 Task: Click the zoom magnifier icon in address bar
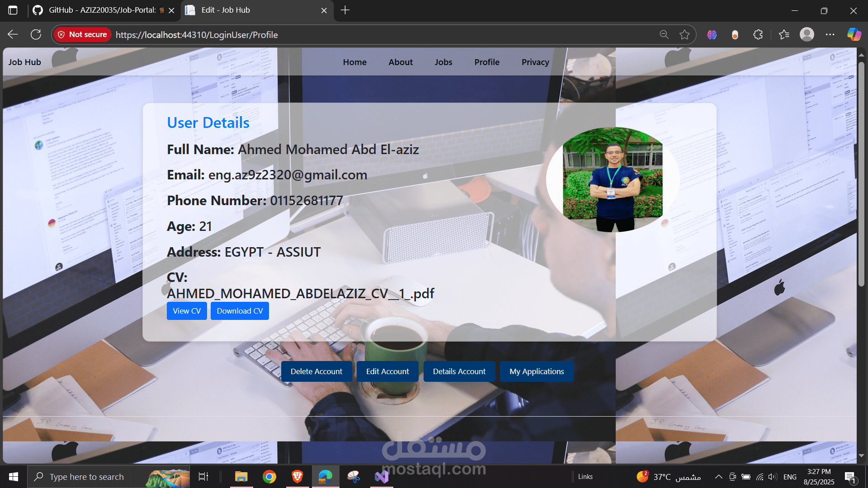pyautogui.click(x=664, y=35)
